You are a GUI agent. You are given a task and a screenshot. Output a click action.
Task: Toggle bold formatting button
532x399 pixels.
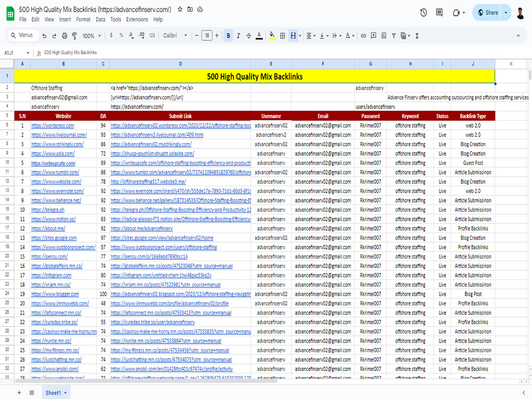228,36
